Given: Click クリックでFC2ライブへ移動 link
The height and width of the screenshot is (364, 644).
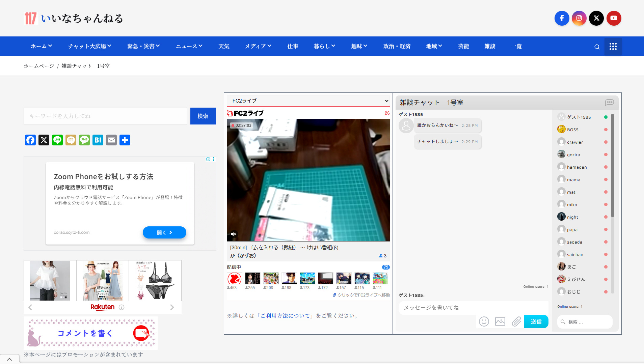Looking at the screenshot, I should [x=361, y=295].
